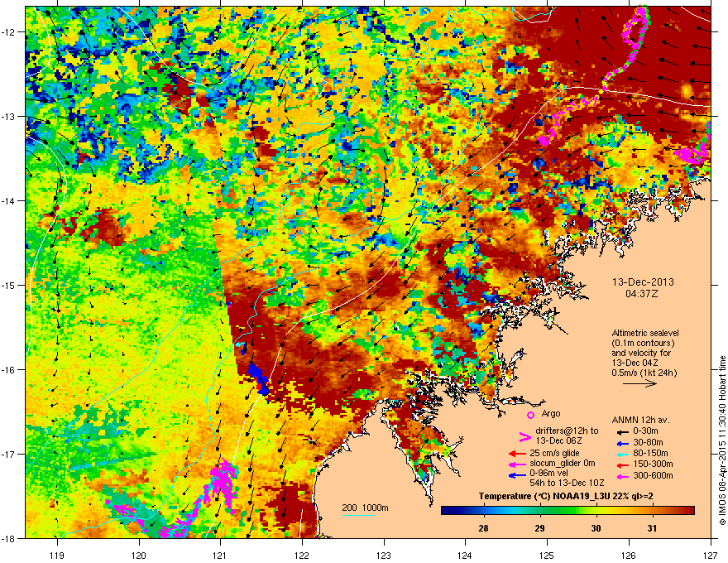Image resolution: width=728 pixels, height=563 pixels.
Task: Click the 0-30m depth label
Action: coord(645,431)
